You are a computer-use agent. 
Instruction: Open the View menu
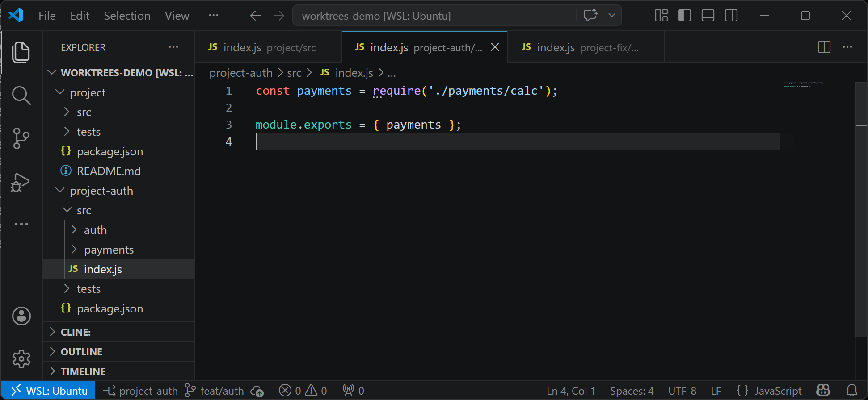point(177,16)
